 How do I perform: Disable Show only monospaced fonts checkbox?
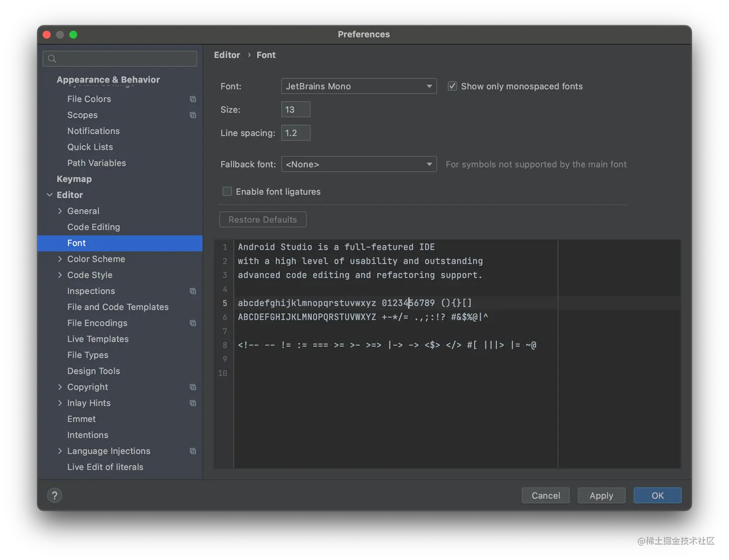point(452,86)
